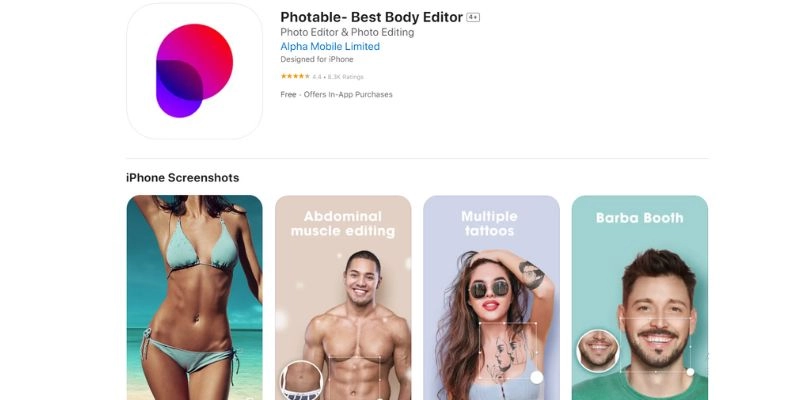Click the Free - Offers In-App Purchases text

[336, 94]
